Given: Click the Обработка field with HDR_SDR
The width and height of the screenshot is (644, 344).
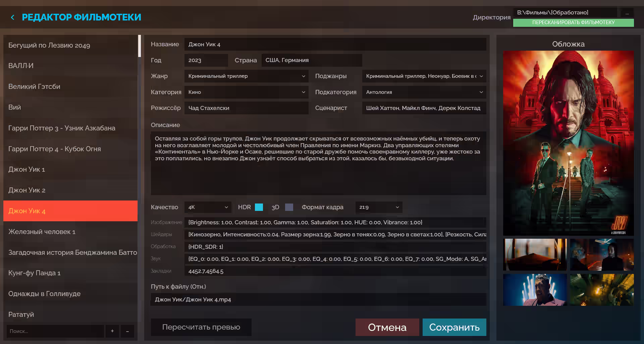Looking at the screenshot, I should (335, 247).
